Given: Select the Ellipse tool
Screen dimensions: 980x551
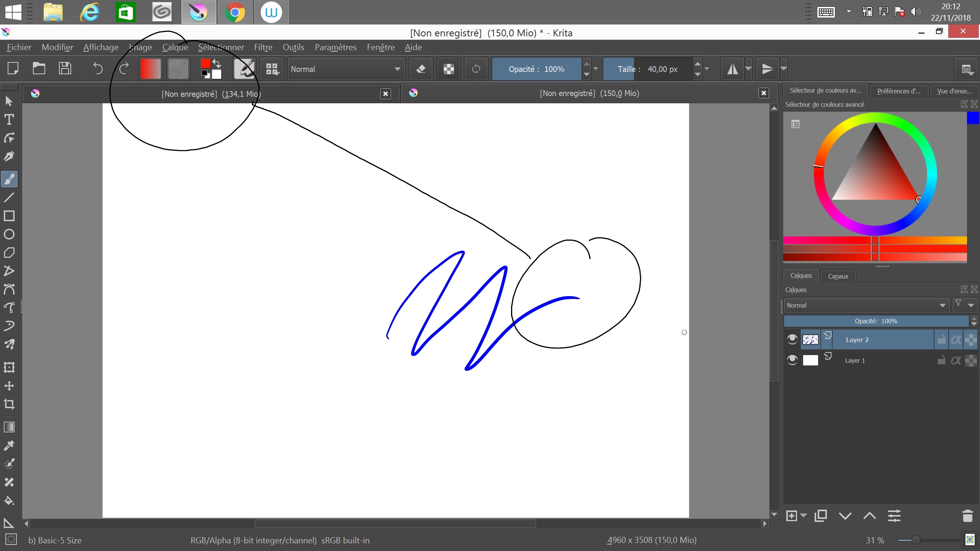Looking at the screenshot, I should 10,234.
